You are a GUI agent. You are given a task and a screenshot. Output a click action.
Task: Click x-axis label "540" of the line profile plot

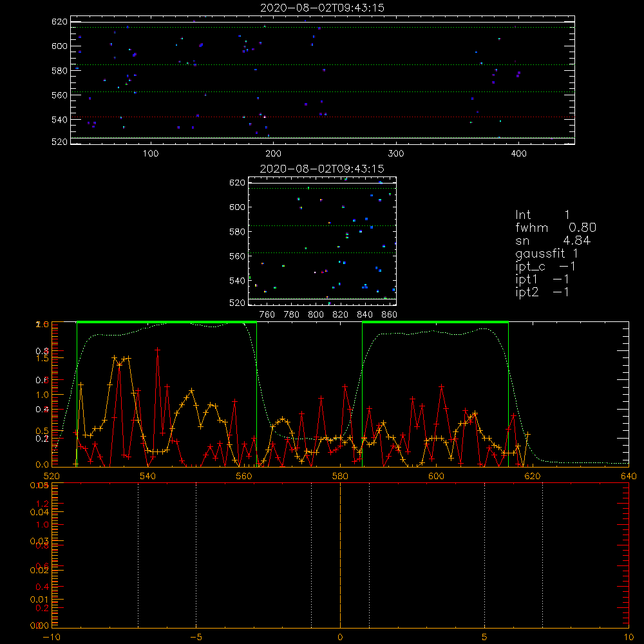point(148,477)
